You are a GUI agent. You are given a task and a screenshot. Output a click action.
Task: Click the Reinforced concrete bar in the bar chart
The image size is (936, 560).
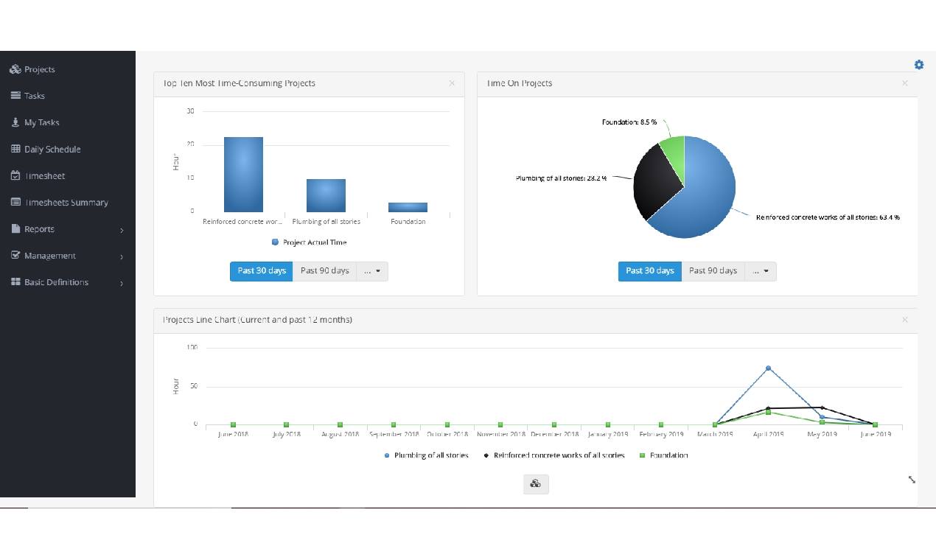(x=243, y=175)
